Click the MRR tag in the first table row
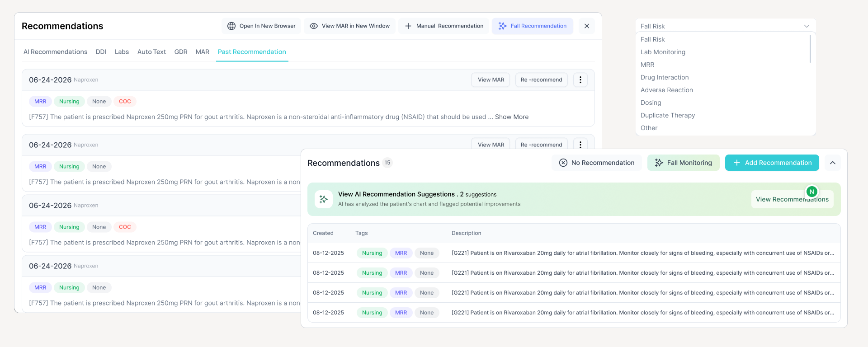 [401, 253]
